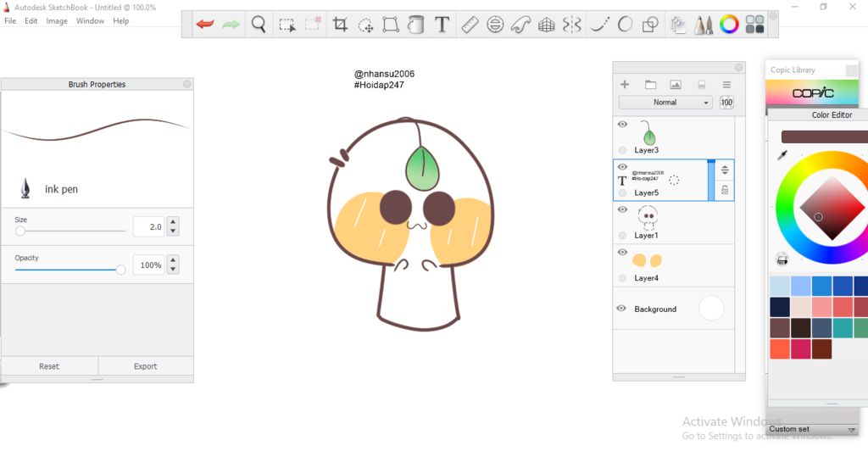
Task: Toggle the lock circle on Layer1
Action: 623,236
